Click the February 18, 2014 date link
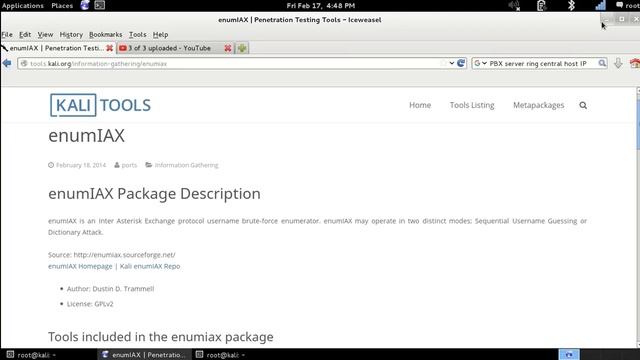This screenshot has height=360, width=640. (x=81, y=165)
